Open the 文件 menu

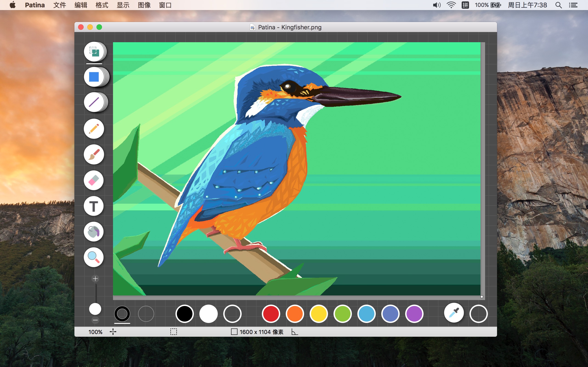59,5
